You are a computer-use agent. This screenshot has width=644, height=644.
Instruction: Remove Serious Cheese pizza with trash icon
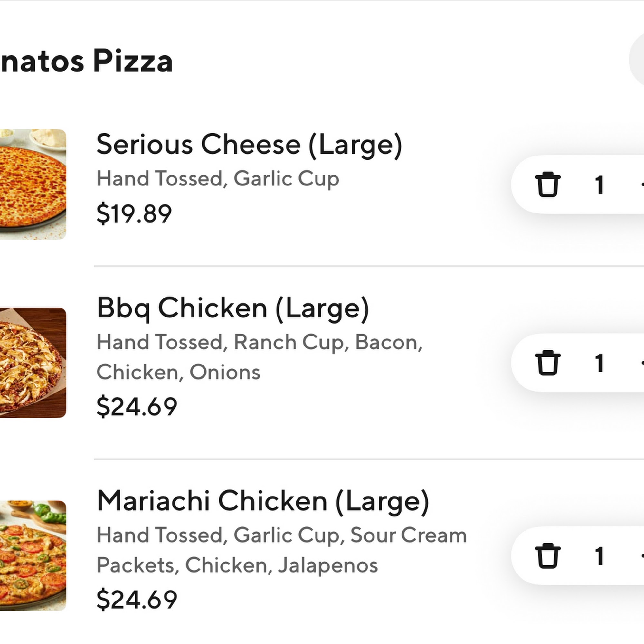(x=548, y=184)
